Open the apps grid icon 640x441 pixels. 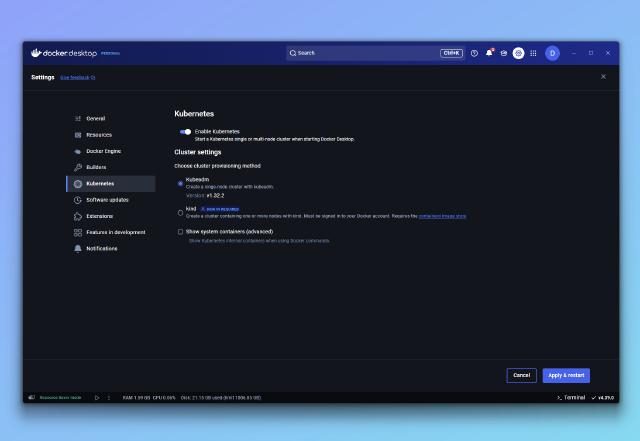533,53
